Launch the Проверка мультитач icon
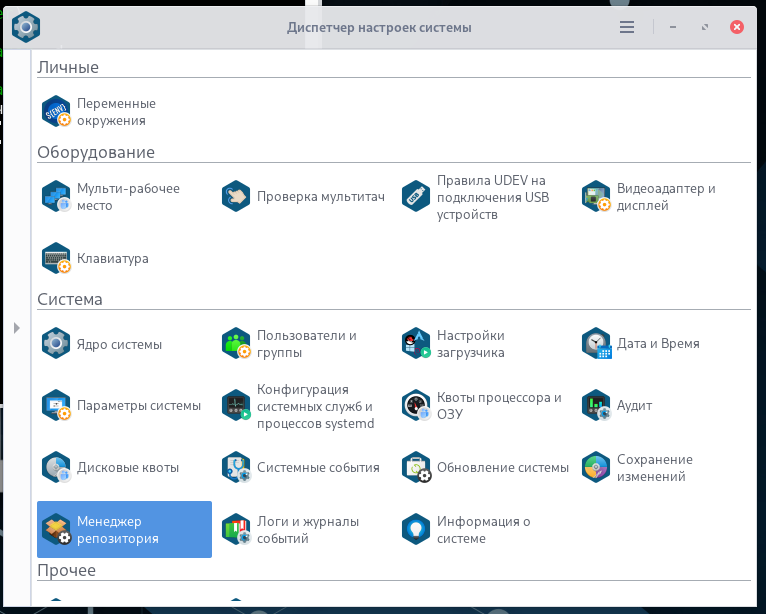Image resolution: width=766 pixels, height=614 pixels. pos(236,196)
